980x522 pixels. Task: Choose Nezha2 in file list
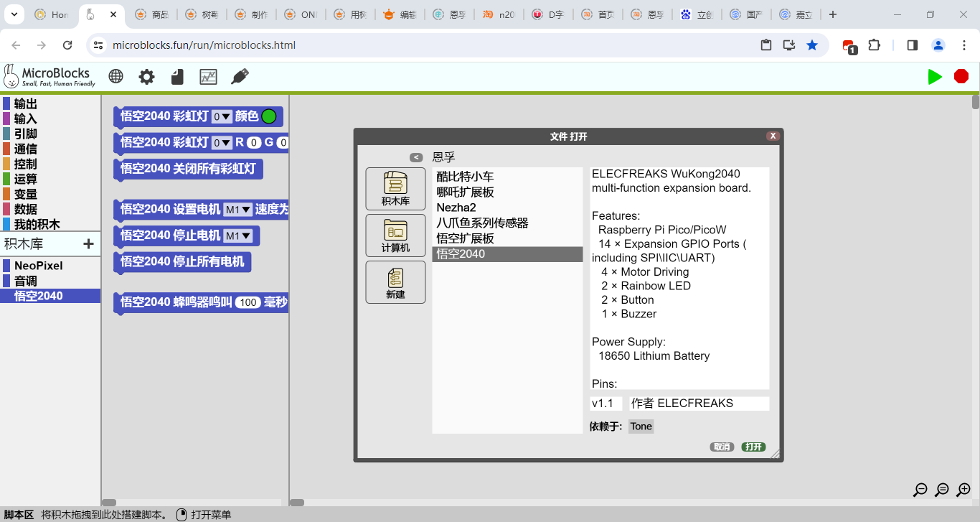click(x=507, y=208)
